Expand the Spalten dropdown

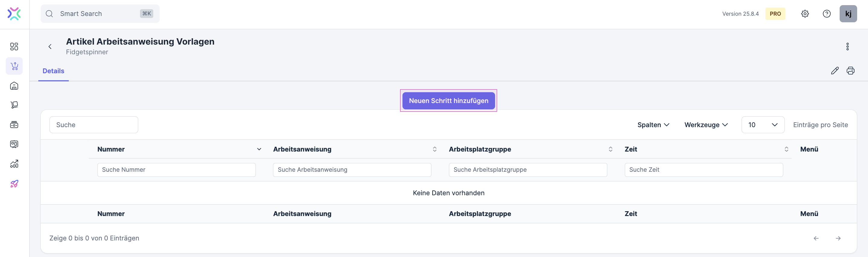tap(653, 125)
